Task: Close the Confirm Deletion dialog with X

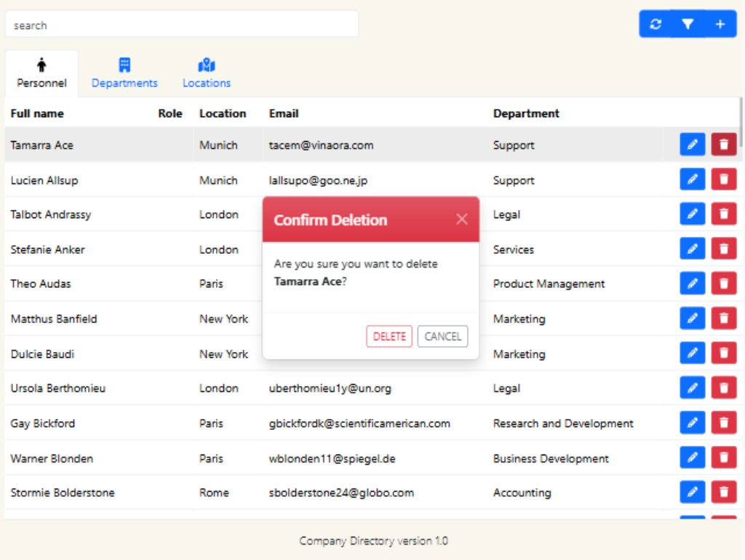Action: [x=462, y=219]
